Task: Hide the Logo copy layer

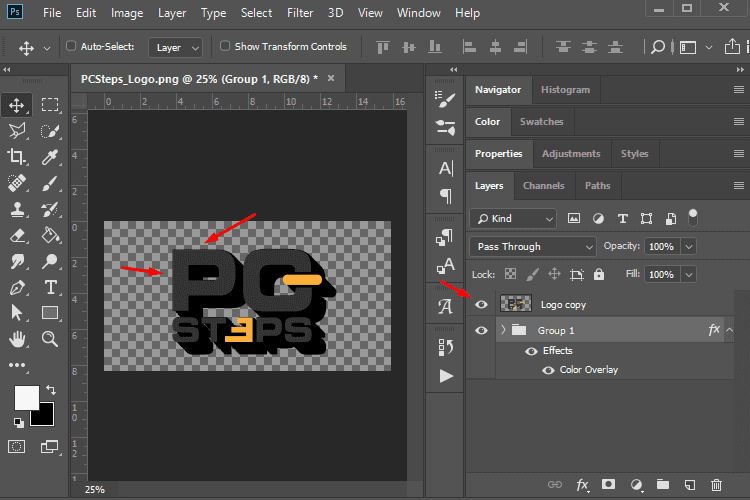Action: 481,304
